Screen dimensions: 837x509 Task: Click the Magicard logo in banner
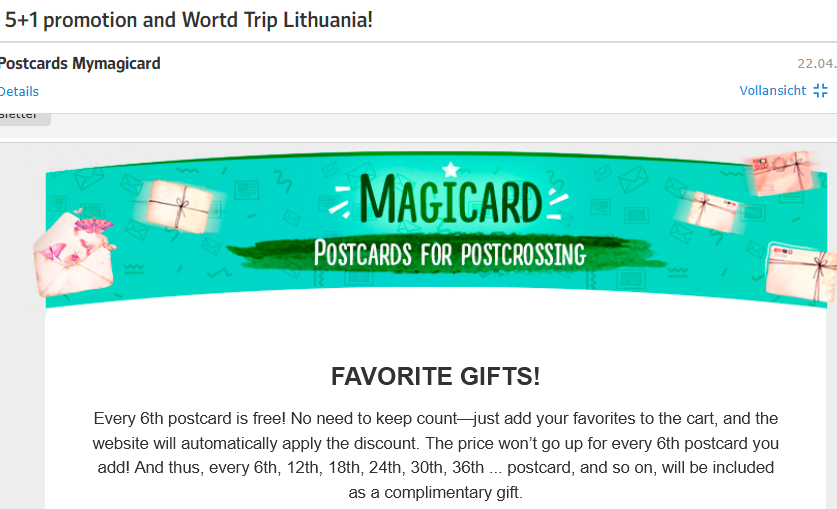tap(450, 200)
